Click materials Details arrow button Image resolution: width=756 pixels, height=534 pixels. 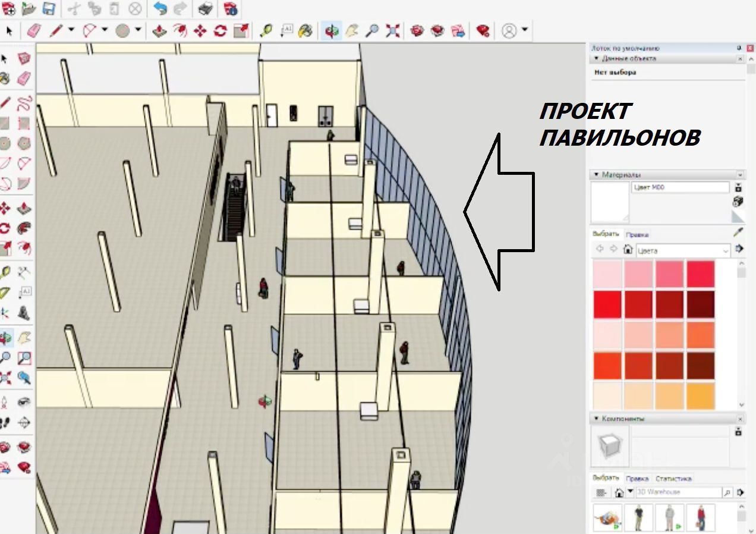(x=739, y=249)
